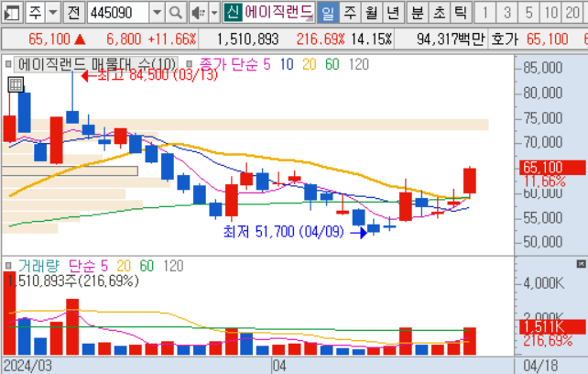Click the 거래량 volume legend label

click(x=38, y=266)
